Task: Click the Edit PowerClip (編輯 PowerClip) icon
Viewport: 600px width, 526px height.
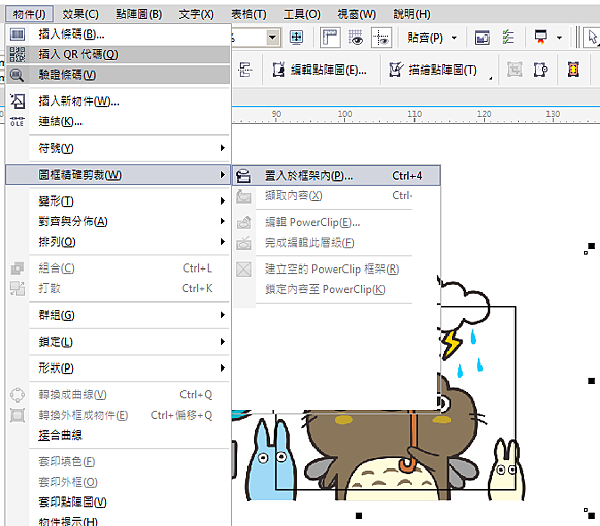Action: tap(243, 222)
